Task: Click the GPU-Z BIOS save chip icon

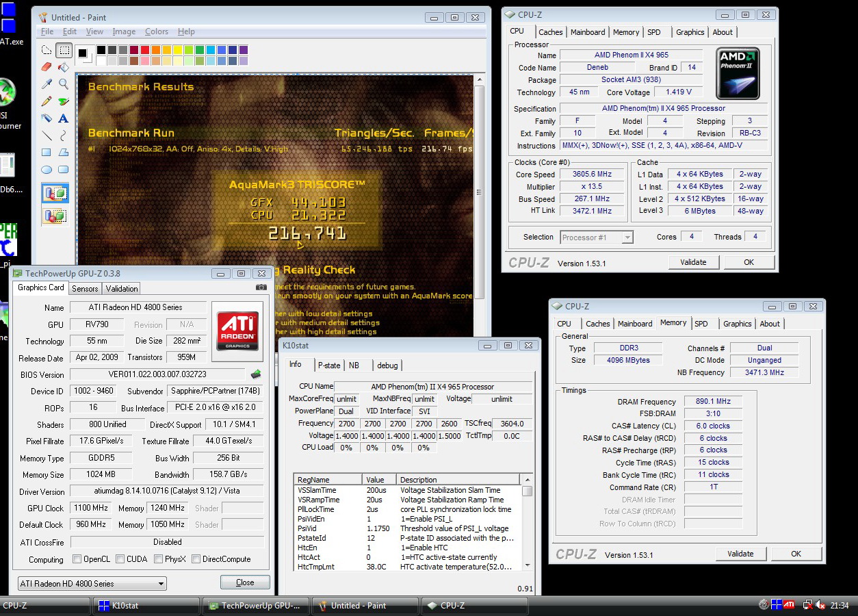Action: (x=255, y=374)
